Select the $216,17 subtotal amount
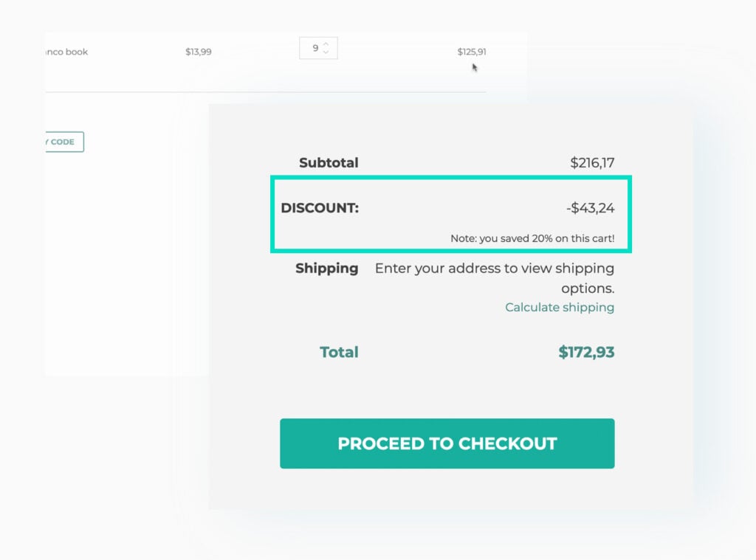The image size is (756, 560). tap(591, 162)
